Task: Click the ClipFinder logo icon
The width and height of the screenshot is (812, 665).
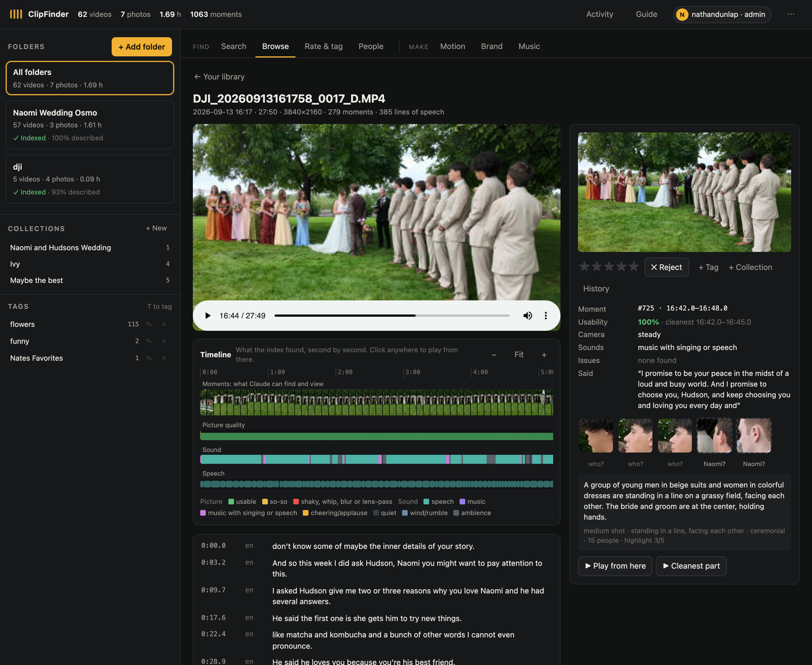Action: pos(16,14)
